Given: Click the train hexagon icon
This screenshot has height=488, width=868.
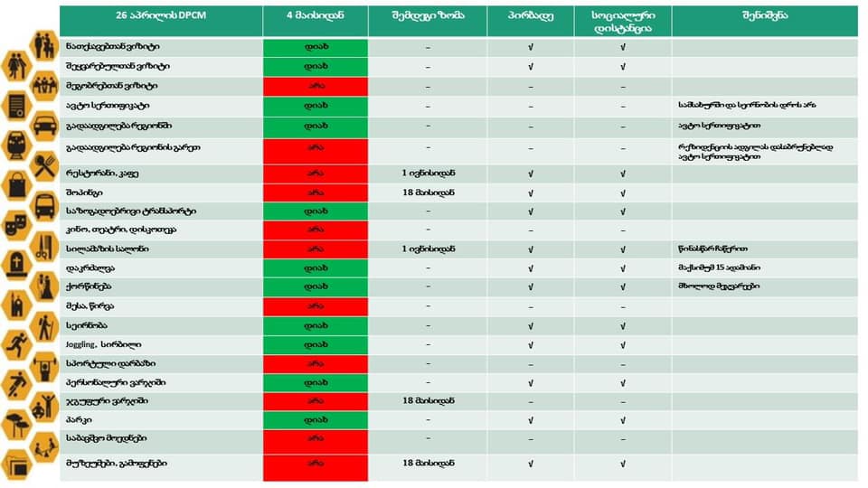Looking at the screenshot, I should [x=17, y=145].
